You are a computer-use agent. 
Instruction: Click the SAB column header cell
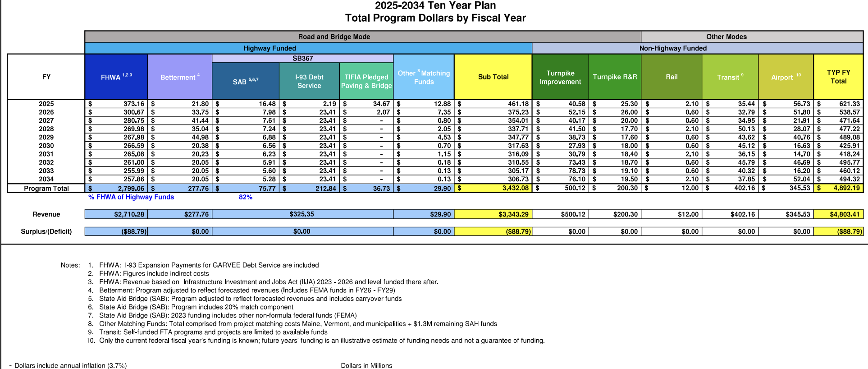click(x=245, y=81)
